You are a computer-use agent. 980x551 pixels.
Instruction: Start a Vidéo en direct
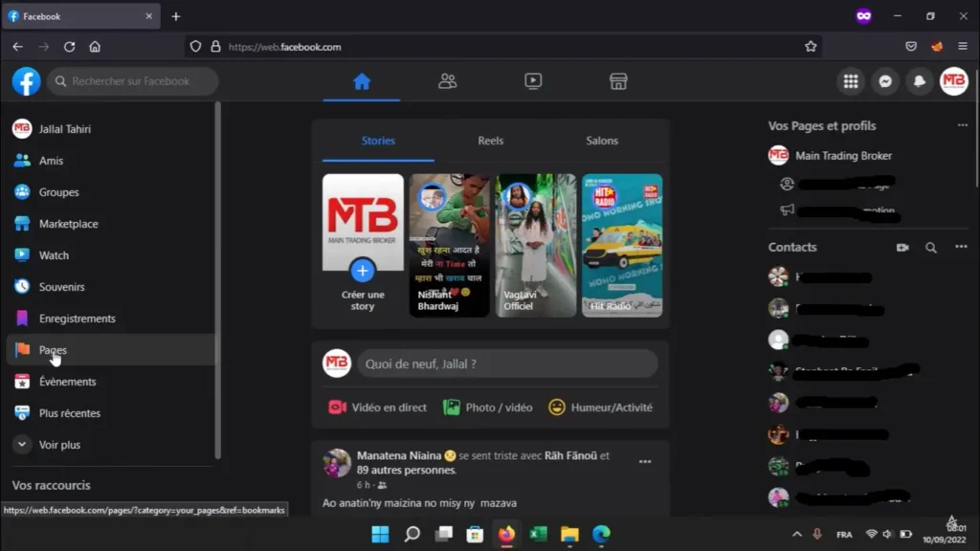pyautogui.click(x=377, y=408)
